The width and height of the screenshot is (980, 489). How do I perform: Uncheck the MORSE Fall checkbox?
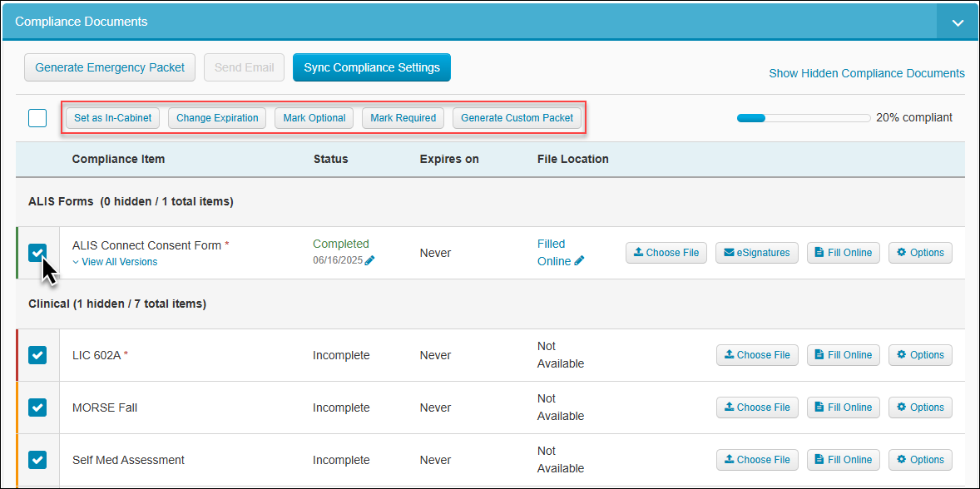point(37,407)
